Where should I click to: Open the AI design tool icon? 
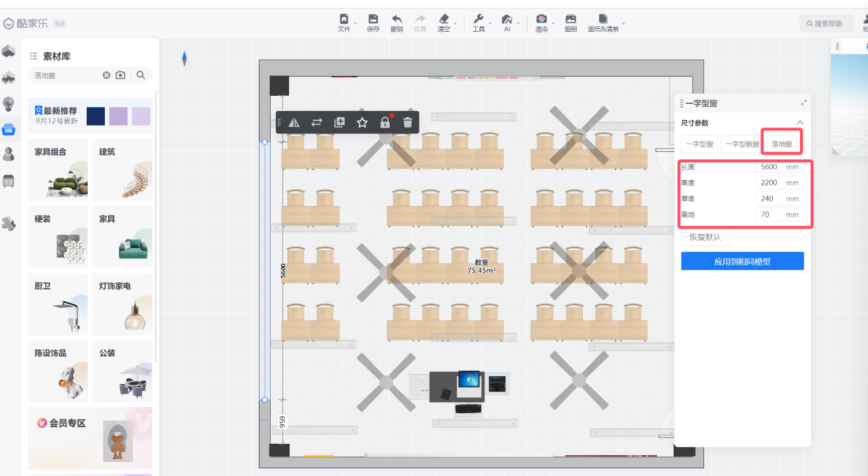point(507,19)
